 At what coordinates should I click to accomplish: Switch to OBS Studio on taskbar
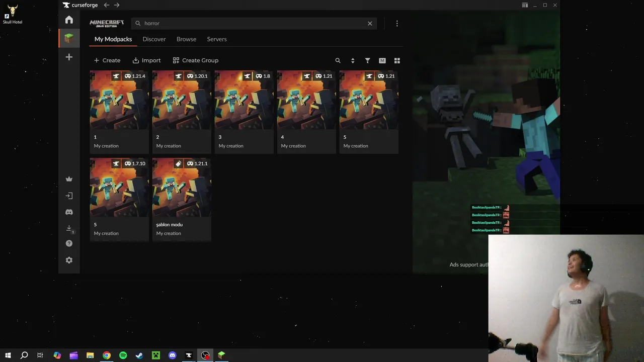pos(205,355)
